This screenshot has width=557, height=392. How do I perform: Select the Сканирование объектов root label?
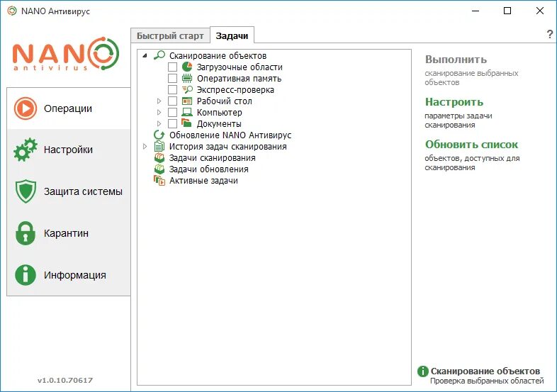218,56
